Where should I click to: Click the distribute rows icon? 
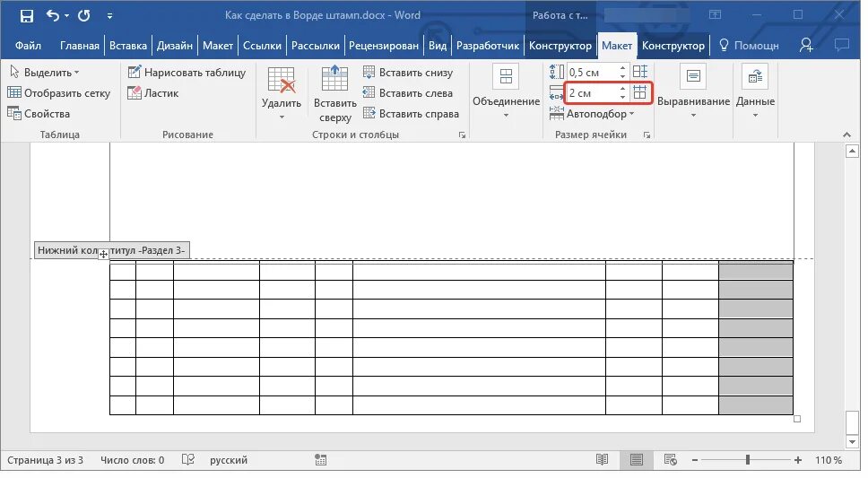coord(640,72)
